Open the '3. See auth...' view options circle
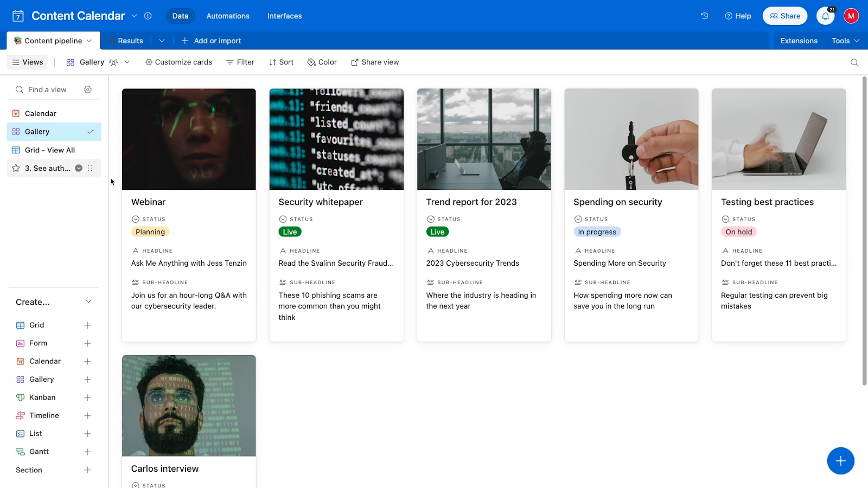 [x=79, y=168]
